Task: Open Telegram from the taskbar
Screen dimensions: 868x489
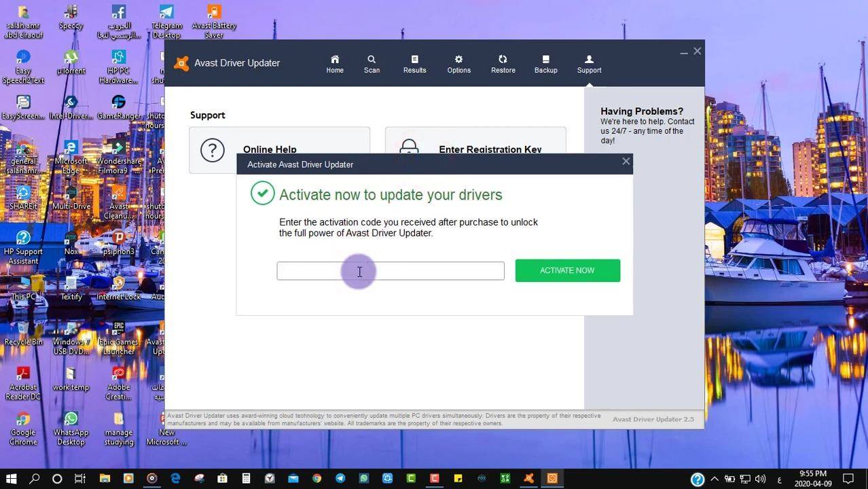Action: pyautogui.click(x=340, y=478)
